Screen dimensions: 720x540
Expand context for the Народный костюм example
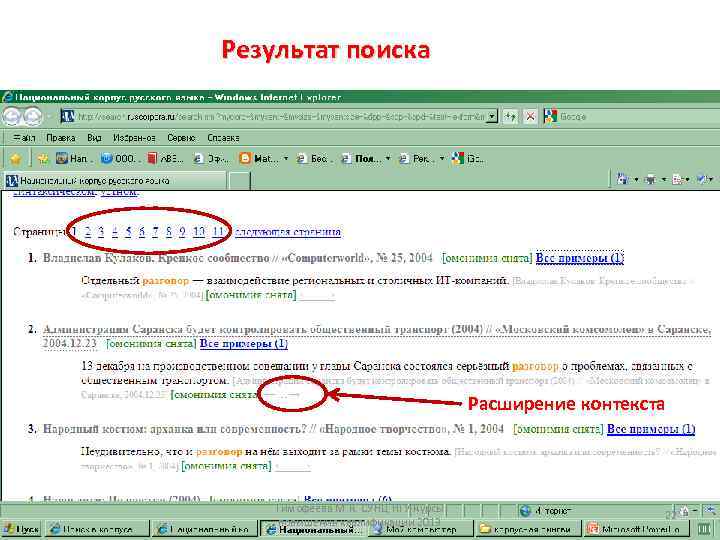293,467
